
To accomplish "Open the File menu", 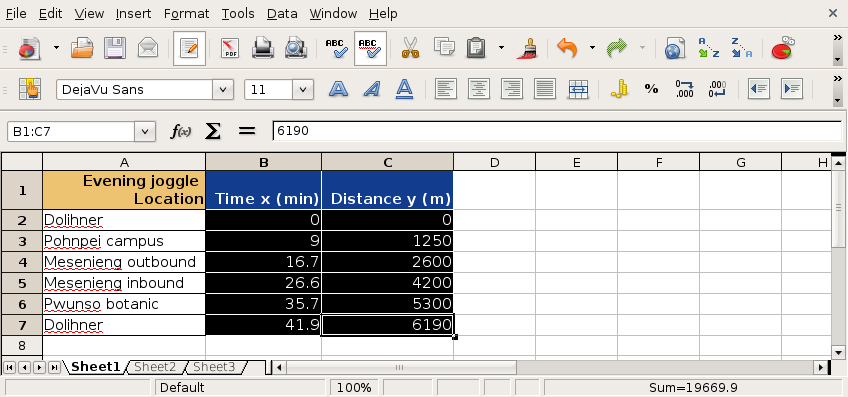I will coord(16,14).
